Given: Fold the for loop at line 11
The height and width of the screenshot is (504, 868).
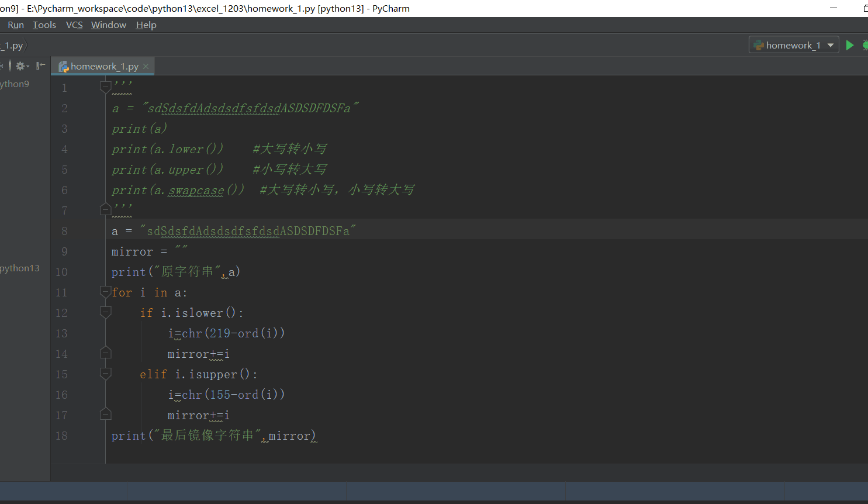Looking at the screenshot, I should pos(105,292).
